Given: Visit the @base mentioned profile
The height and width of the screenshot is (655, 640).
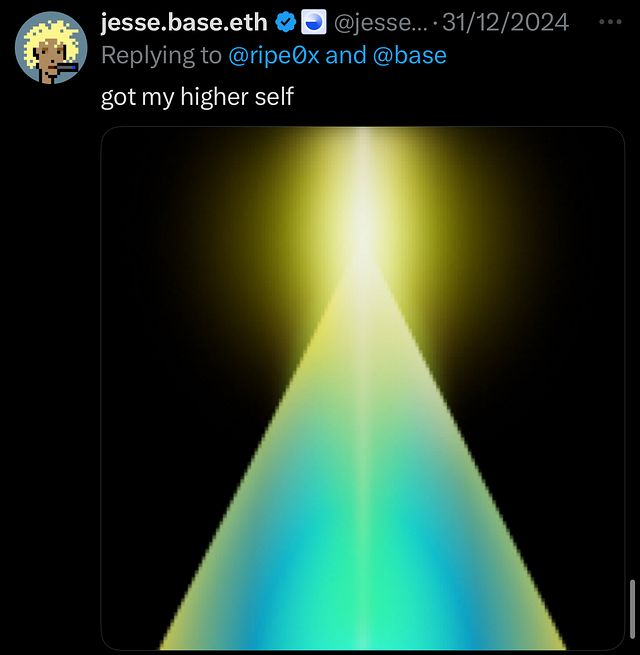Looking at the screenshot, I should click(x=409, y=55).
